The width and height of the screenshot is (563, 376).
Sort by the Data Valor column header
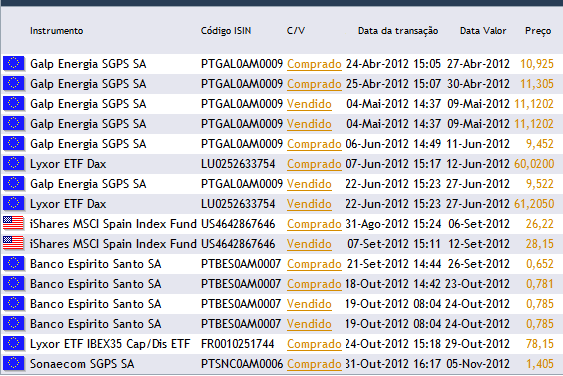(x=483, y=31)
